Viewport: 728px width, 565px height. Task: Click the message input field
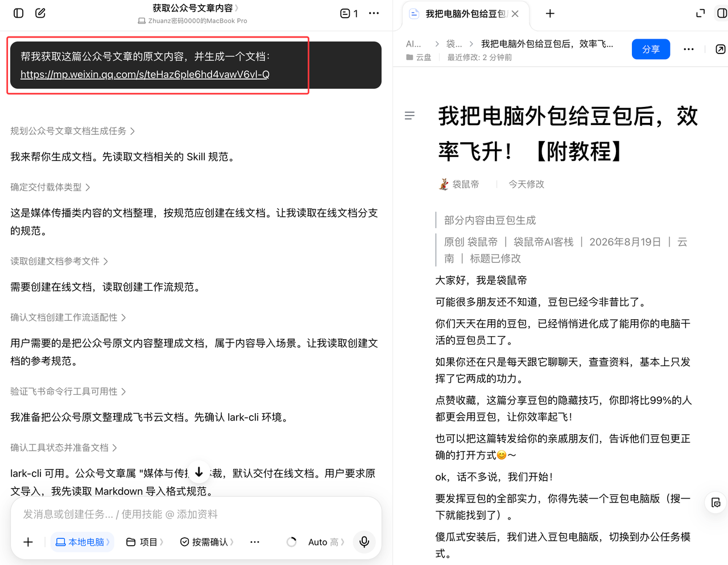(196, 514)
